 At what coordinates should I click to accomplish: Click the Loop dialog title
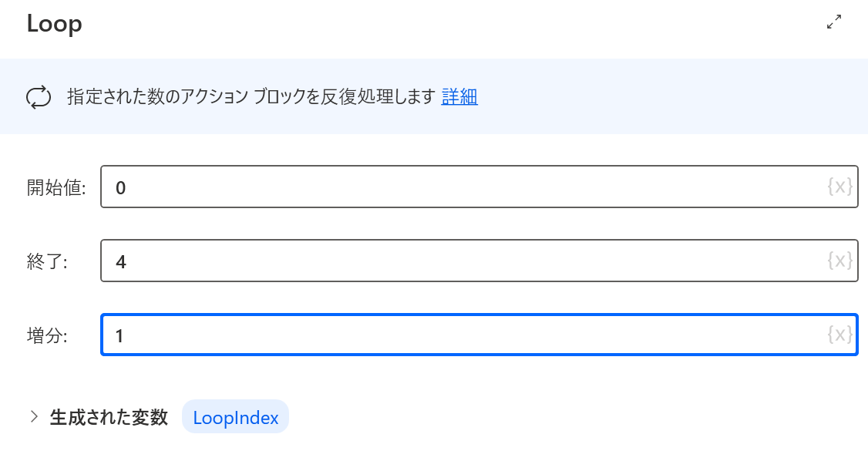(54, 23)
